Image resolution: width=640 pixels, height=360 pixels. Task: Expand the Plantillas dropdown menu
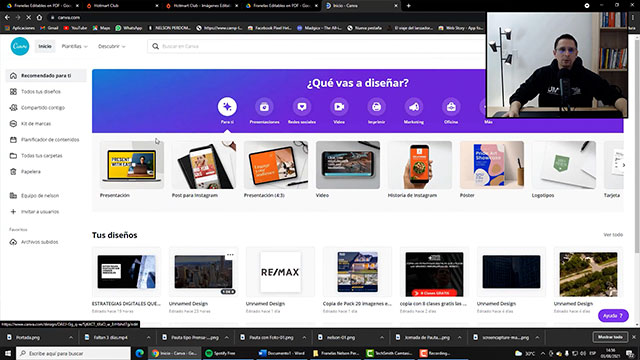click(x=75, y=47)
